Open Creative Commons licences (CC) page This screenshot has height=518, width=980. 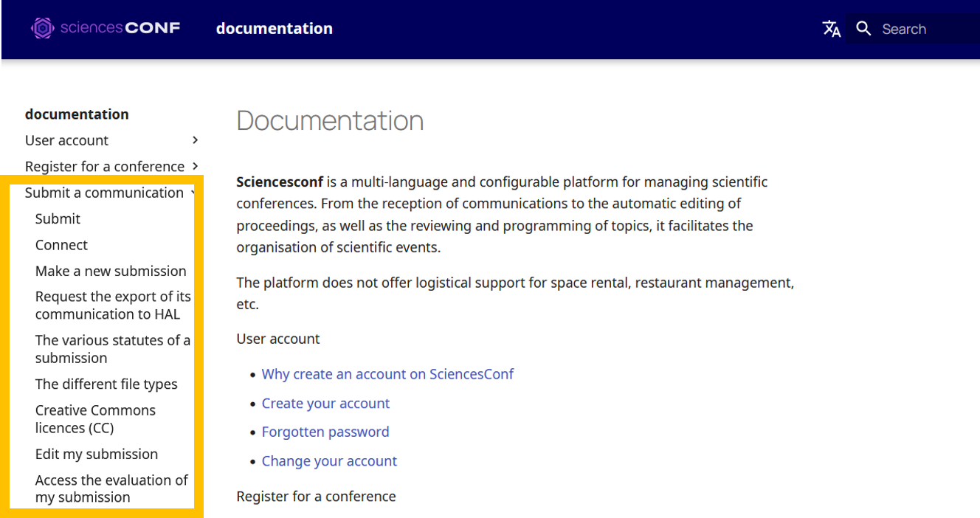click(95, 418)
